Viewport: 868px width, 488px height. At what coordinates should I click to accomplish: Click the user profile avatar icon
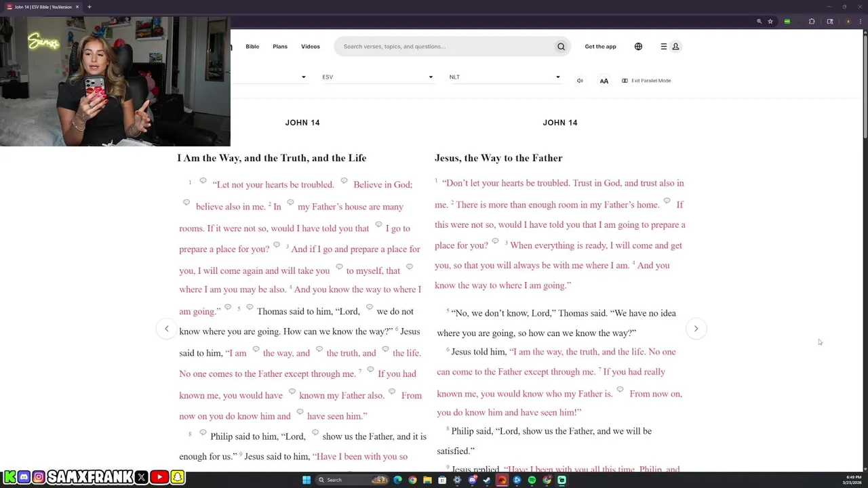click(675, 47)
